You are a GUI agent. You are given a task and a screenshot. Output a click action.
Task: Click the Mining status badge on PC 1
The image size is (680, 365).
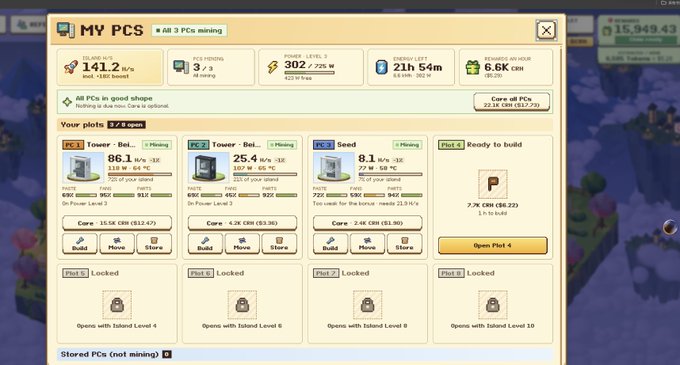coord(157,145)
